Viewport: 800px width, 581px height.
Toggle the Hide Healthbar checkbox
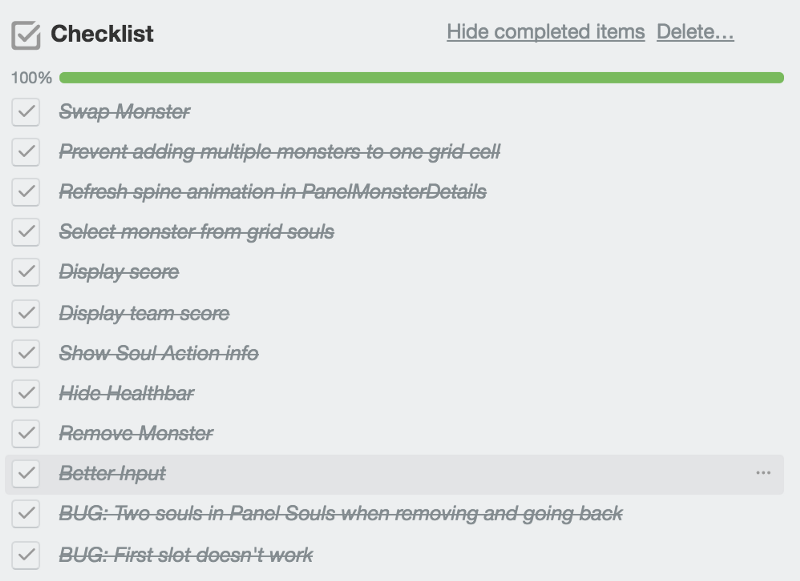[26, 393]
